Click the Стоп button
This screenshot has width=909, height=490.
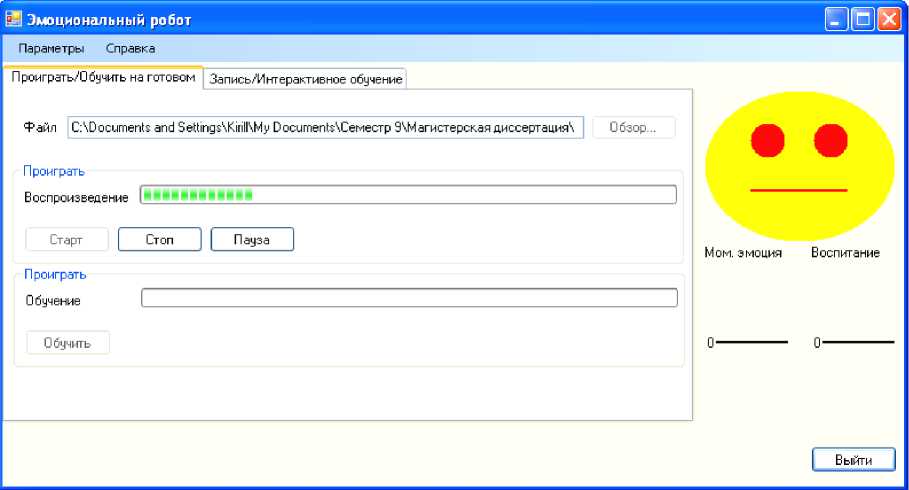click(159, 239)
